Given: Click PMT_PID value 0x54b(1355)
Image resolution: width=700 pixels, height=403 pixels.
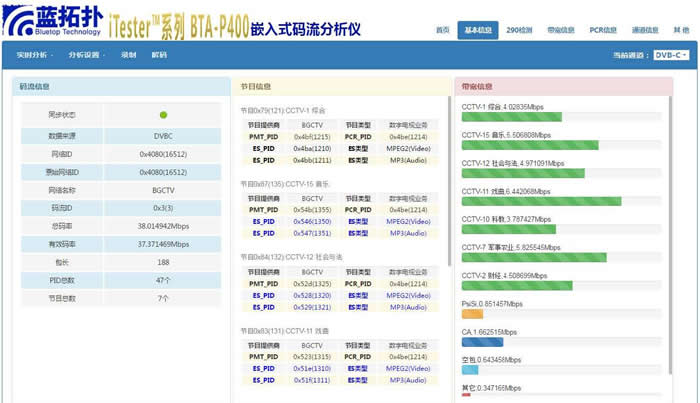Looking at the screenshot, I should pyautogui.click(x=312, y=210).
